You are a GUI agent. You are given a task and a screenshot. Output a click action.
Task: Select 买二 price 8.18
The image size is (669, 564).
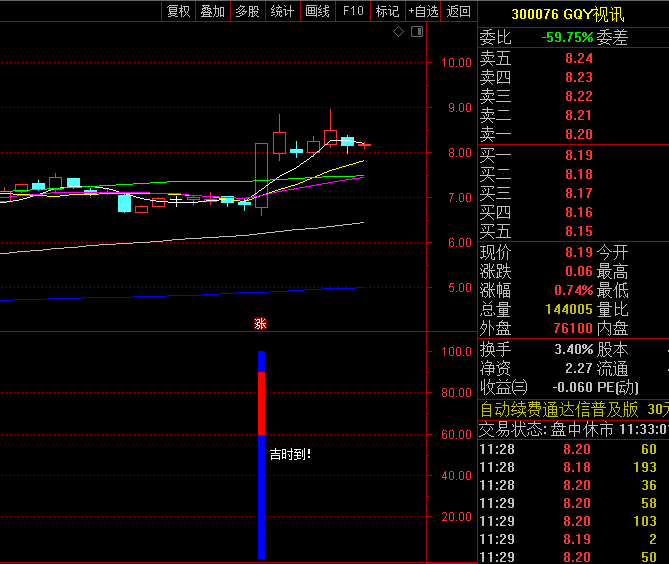(579, 174)
